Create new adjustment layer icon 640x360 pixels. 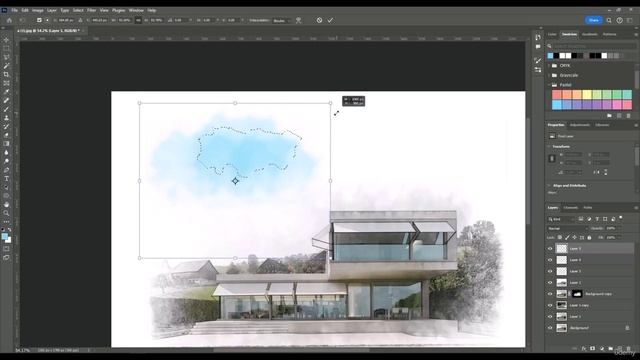pos(602,349)
